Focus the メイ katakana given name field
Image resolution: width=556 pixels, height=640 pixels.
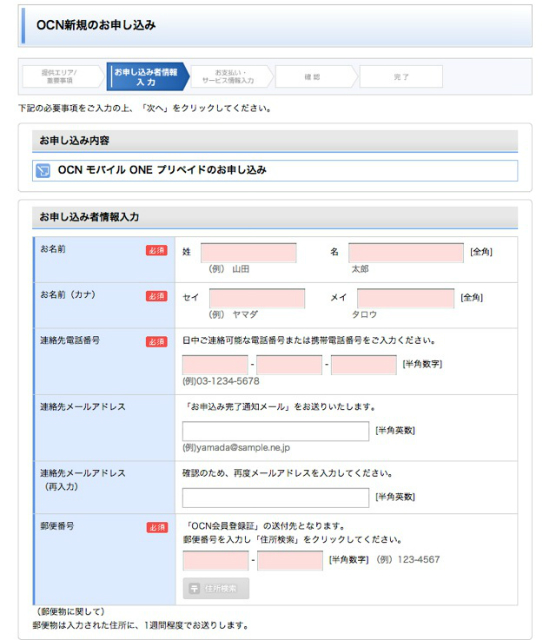tap(405, 298)
